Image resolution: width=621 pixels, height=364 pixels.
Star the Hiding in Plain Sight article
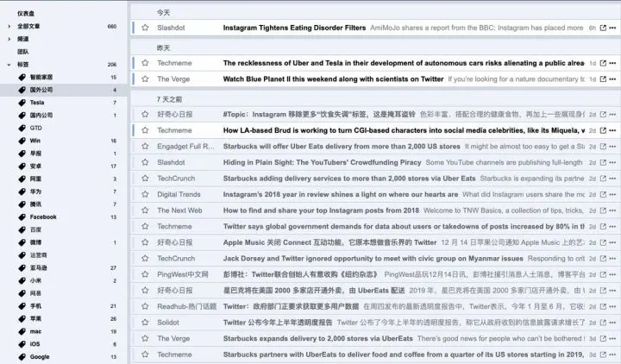pos(146,162)
